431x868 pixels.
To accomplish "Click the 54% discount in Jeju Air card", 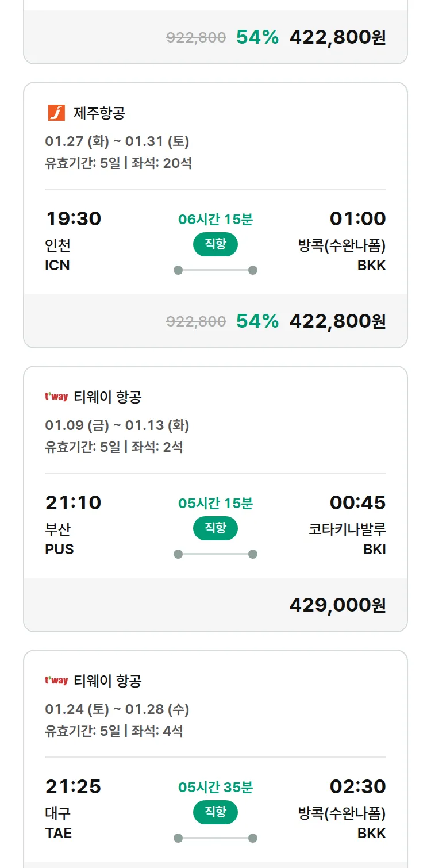I will pyautogui.click(x=257, y=321).
